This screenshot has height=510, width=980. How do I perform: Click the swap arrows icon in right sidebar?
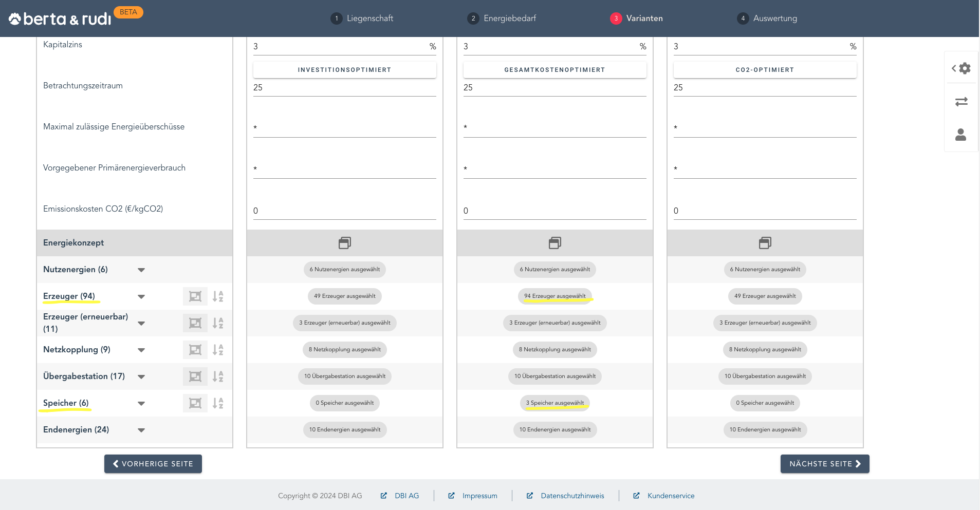pyautogui.click(x=961, y=102)
